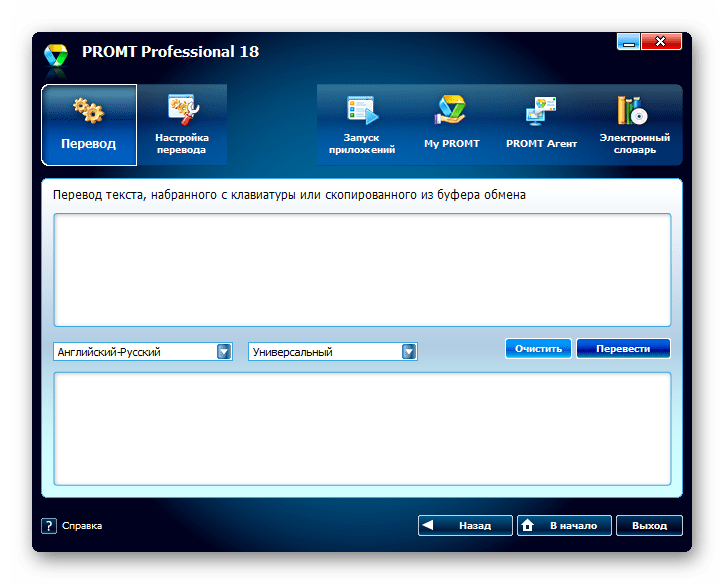Go home with В начало button
724x584 pixels.
[x=562, y=525]
